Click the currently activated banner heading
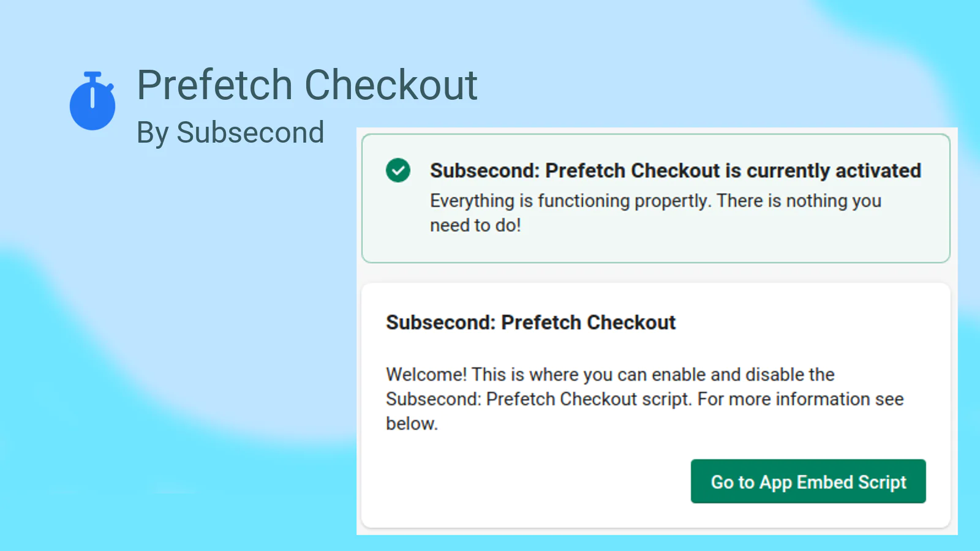Screen dimensions: 980x551 [675, 170]
